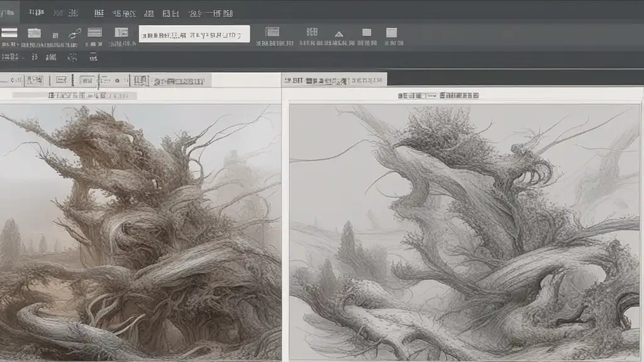
Task: Click the chain link icon in ribbon
Action: [75, 33]
